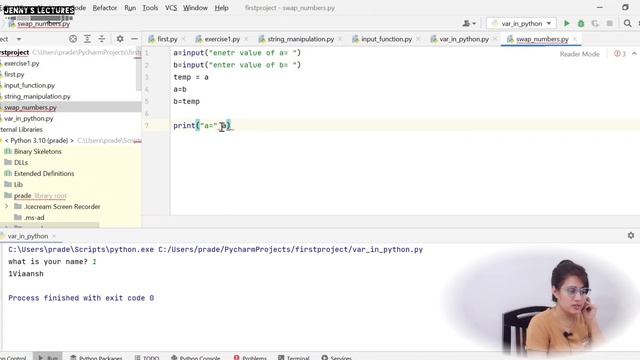Close the first.py tab

pos(183,39)
